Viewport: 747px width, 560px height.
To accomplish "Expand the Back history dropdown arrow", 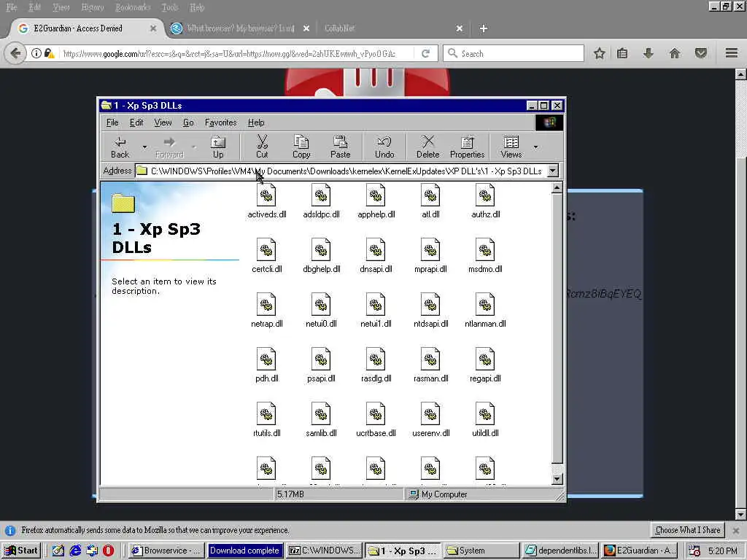I will point(145,147).
